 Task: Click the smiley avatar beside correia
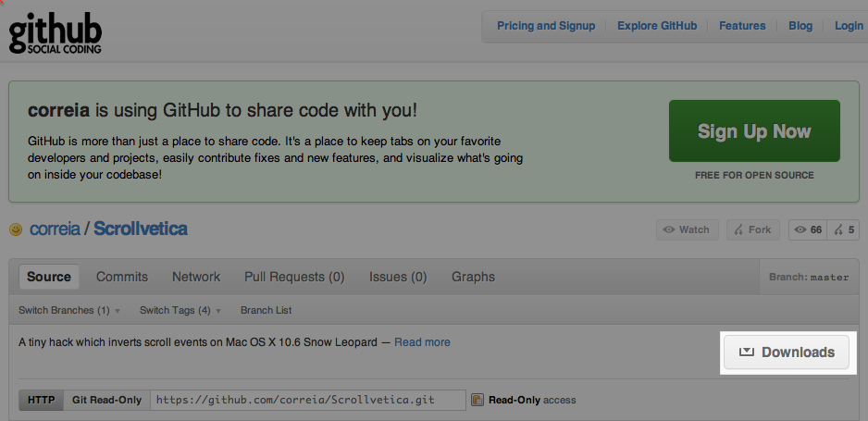(x=16, y=229)
